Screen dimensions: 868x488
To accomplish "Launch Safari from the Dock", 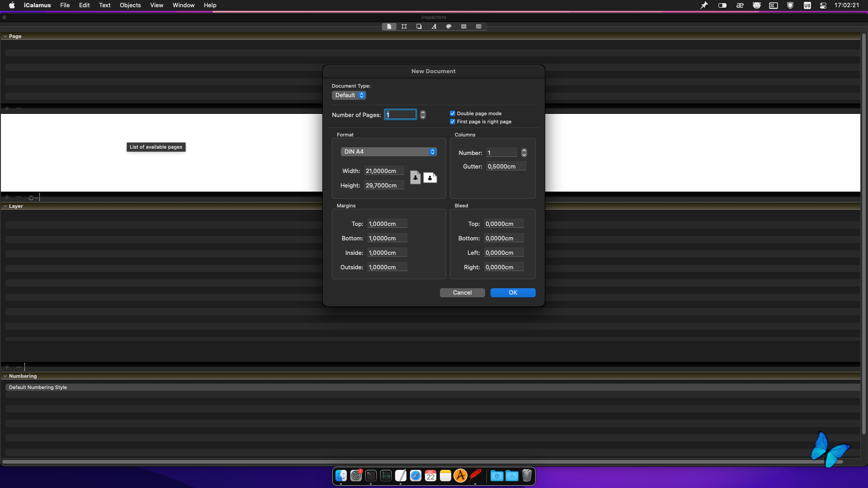I will coord(415,476).
